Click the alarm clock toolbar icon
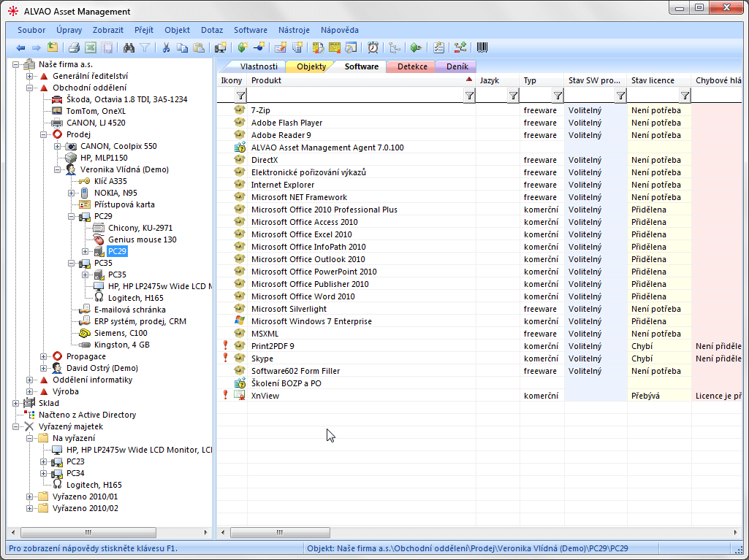 point(373,47)
